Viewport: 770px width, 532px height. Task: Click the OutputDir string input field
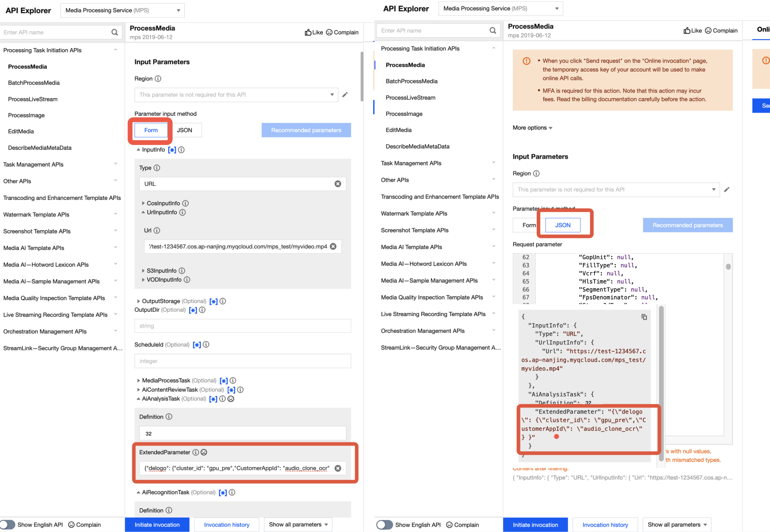pos(242,326)
